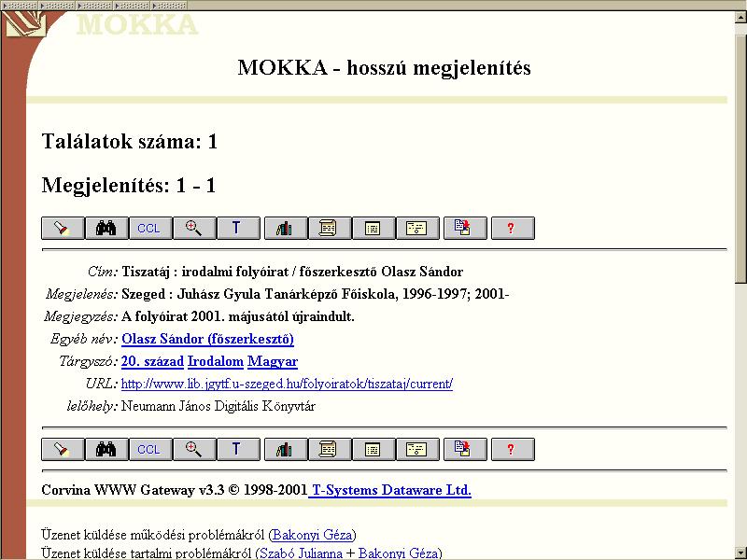Follow the 'Magyar' subject link
This screenshot has width=747, height=560.
273,361
